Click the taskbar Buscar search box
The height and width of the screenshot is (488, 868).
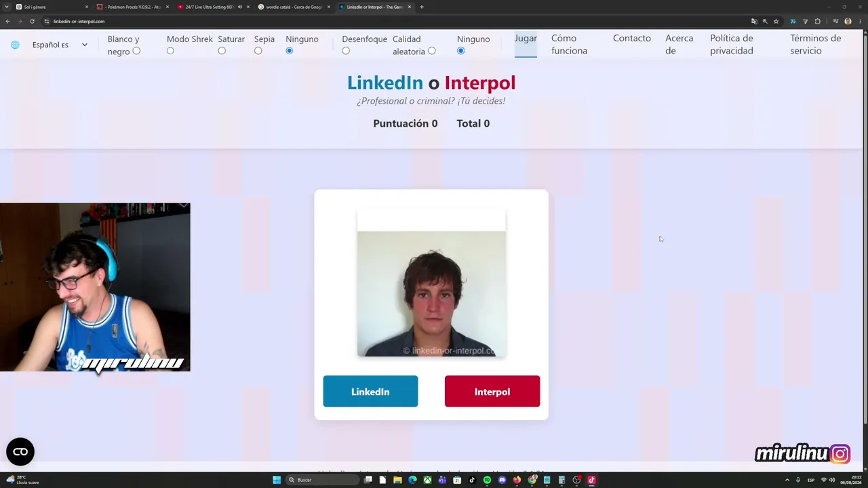tap(323, 480)
